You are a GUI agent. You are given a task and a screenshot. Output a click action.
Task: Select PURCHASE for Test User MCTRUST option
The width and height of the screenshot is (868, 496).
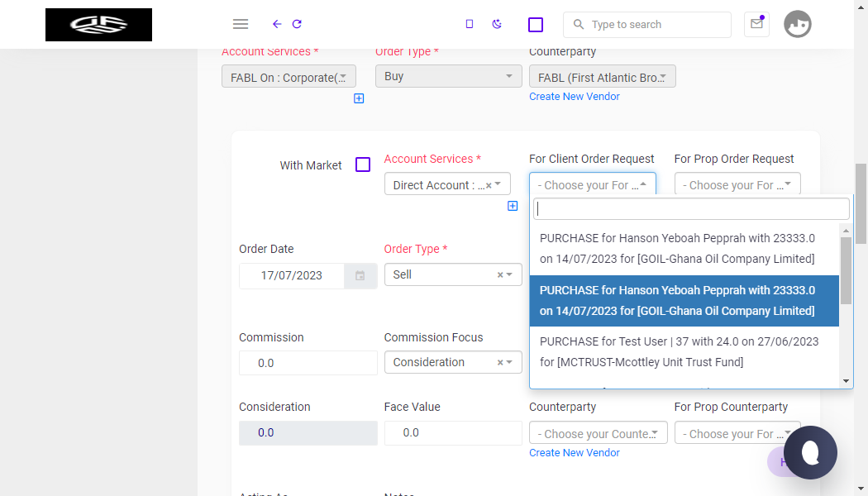click(x=684, y=352)
